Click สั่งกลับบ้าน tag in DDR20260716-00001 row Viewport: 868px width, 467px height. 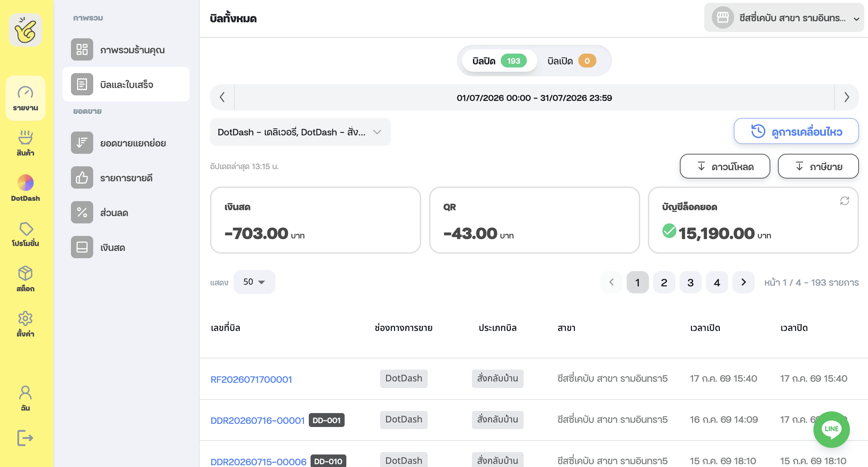tap(498, 419)
